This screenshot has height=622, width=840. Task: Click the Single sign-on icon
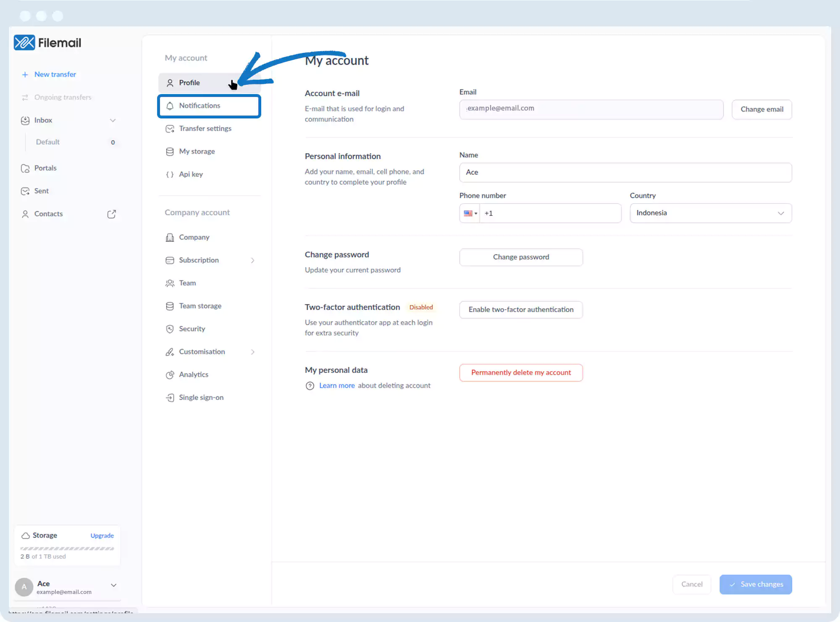pyautogui.click(x=170, y=398)
